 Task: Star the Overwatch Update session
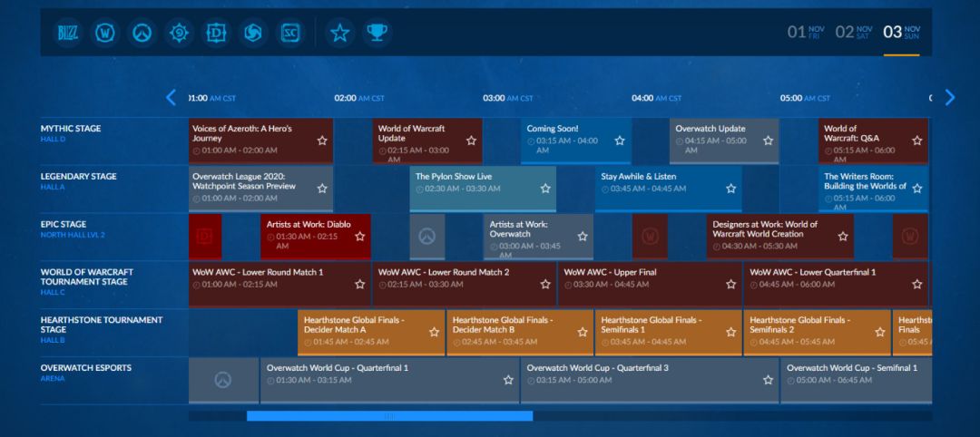769,141
